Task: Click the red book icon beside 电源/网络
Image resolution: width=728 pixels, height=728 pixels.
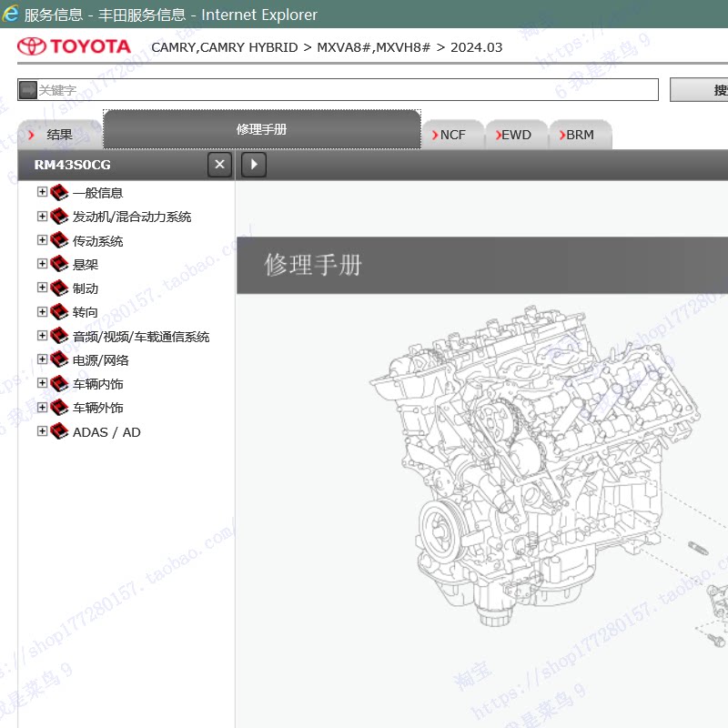Action: (59, 359)
